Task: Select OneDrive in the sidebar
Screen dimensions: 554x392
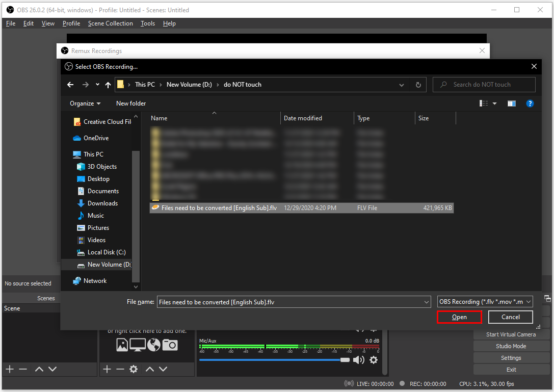Action: 91,138
